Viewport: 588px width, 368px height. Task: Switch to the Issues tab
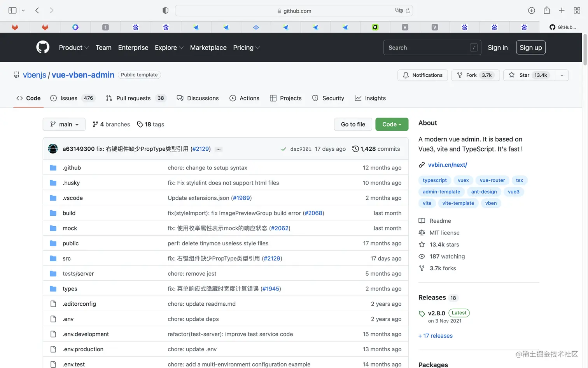(72, 98)
